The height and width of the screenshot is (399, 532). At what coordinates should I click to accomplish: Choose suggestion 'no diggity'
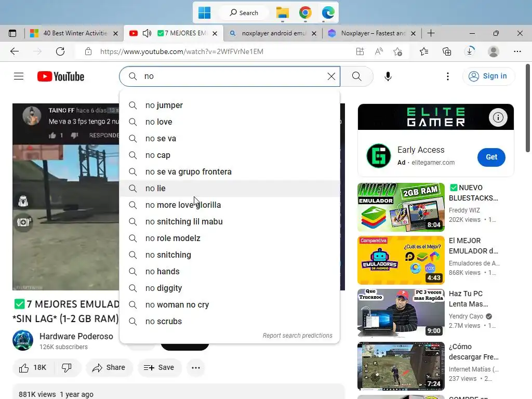click(230, 288)
